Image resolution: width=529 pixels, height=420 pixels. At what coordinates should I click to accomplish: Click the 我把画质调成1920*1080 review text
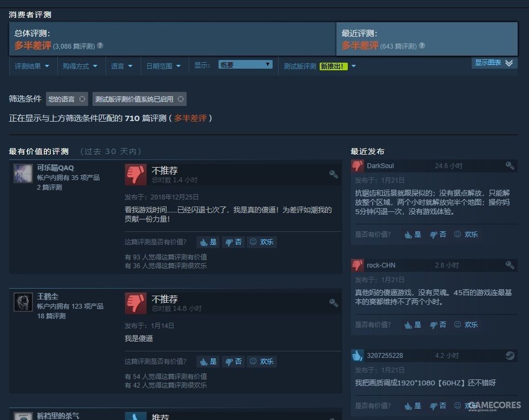pyautogui.click(x=426, y=383)
